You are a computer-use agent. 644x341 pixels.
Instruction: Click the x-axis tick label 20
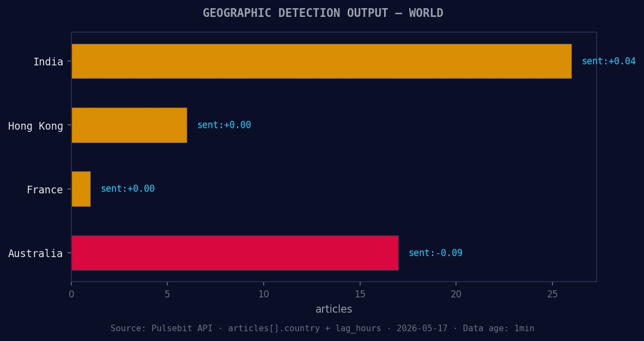[x=456, y=294]
